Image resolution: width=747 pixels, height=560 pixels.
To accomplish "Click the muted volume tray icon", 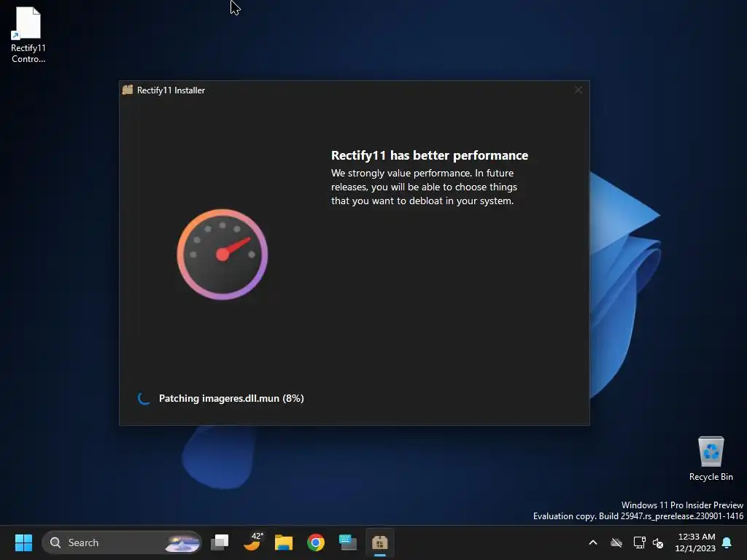I will tap(658, 542).
